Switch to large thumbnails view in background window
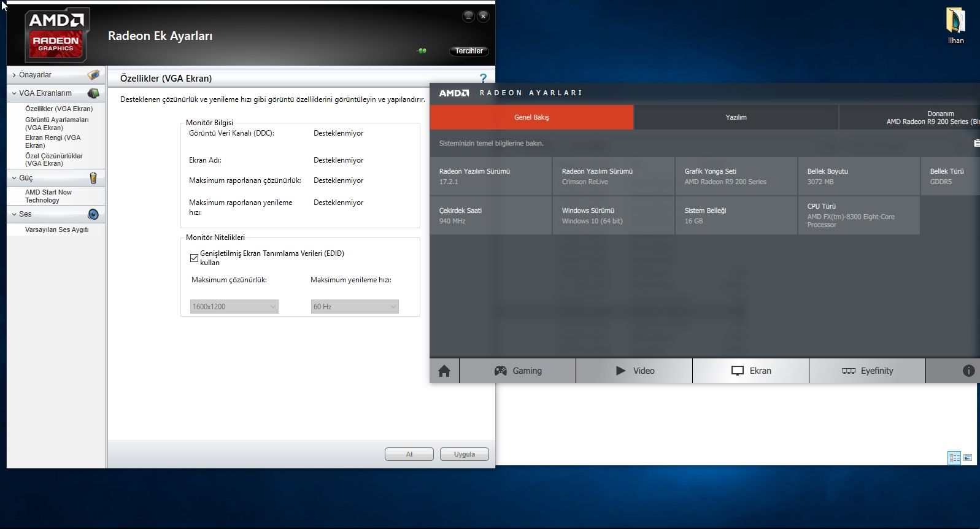 [968, 458]
